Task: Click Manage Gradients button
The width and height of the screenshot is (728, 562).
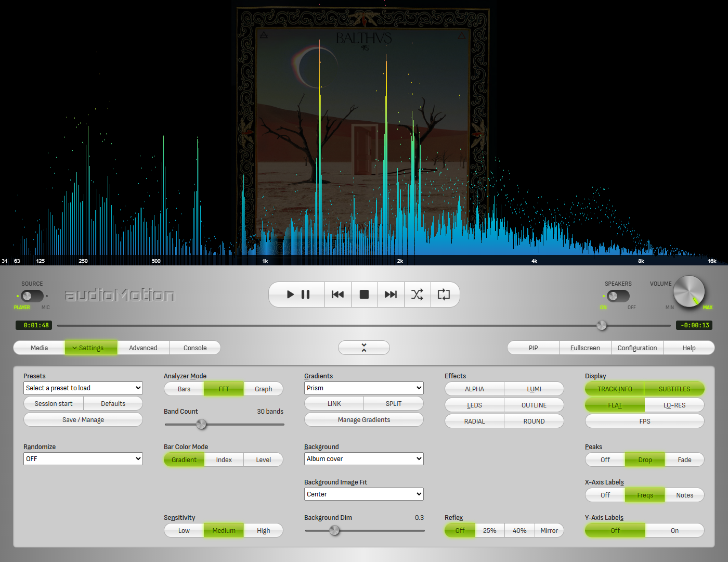Action: (x=364, y=419)
